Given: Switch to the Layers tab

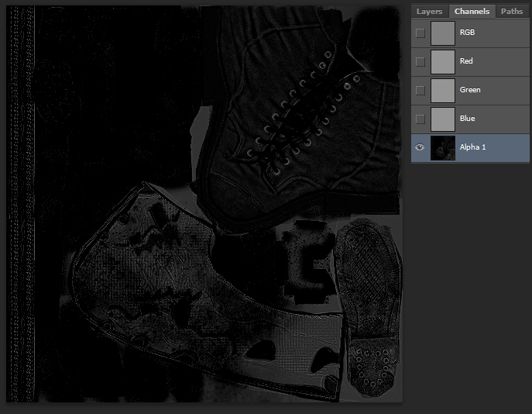Looking at the screenshot, I should click(429, 11).
